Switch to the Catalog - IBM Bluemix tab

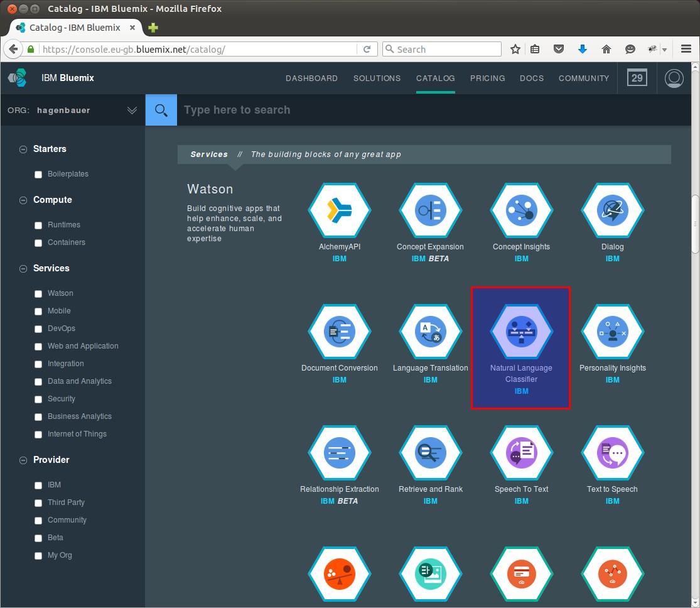click(75, 28)
